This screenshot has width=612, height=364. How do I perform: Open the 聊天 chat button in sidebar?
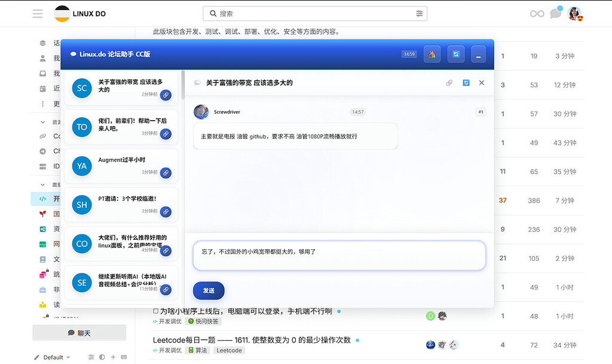pyautogui.click(x=79, y=333)
